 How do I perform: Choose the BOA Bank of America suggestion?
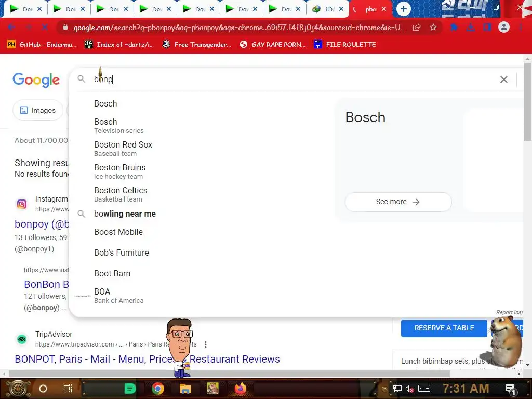119,296
